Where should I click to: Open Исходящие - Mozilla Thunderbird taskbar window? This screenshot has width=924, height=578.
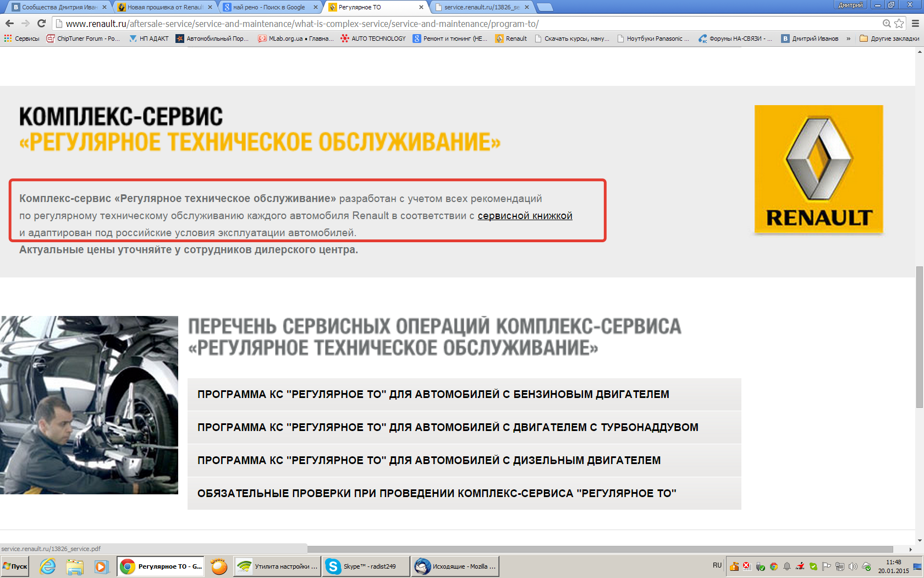455,566
